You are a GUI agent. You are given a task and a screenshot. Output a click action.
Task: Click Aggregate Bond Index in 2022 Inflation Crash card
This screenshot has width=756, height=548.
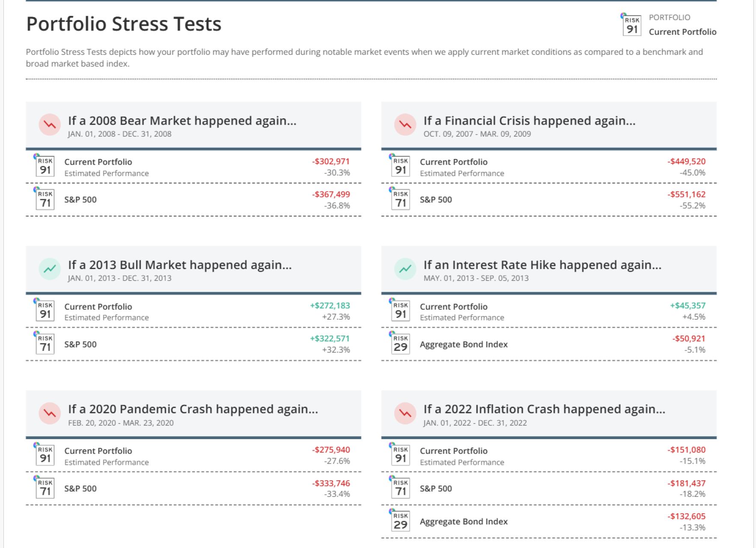click(464, 521)
